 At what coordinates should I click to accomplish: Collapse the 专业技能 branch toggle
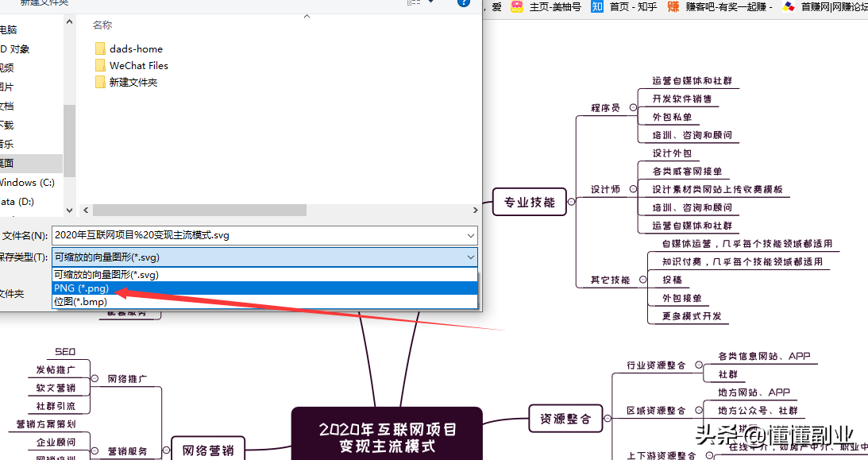pyautogui.click(x=571, y=202)
